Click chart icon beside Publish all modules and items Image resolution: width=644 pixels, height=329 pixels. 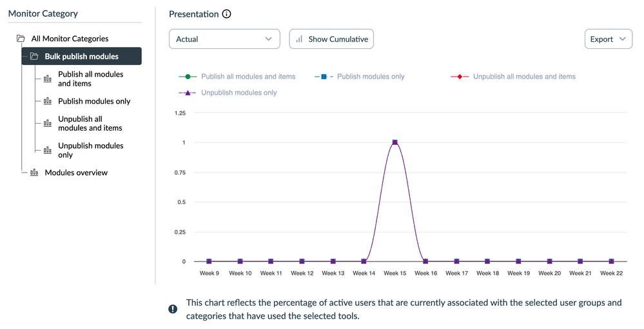(48, 79)
